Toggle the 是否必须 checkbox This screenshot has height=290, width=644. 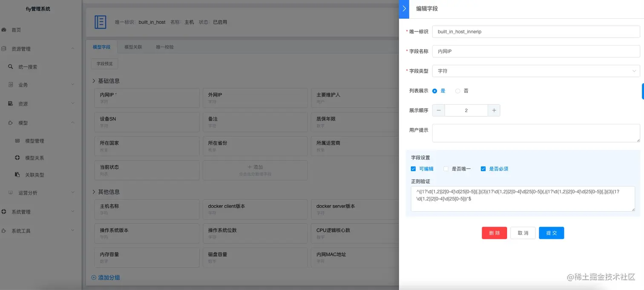coord(483,169)
